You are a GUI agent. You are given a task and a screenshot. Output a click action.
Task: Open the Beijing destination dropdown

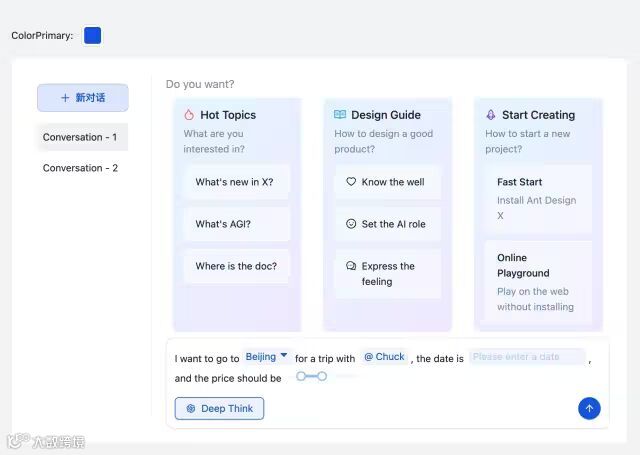click(266, 357)
